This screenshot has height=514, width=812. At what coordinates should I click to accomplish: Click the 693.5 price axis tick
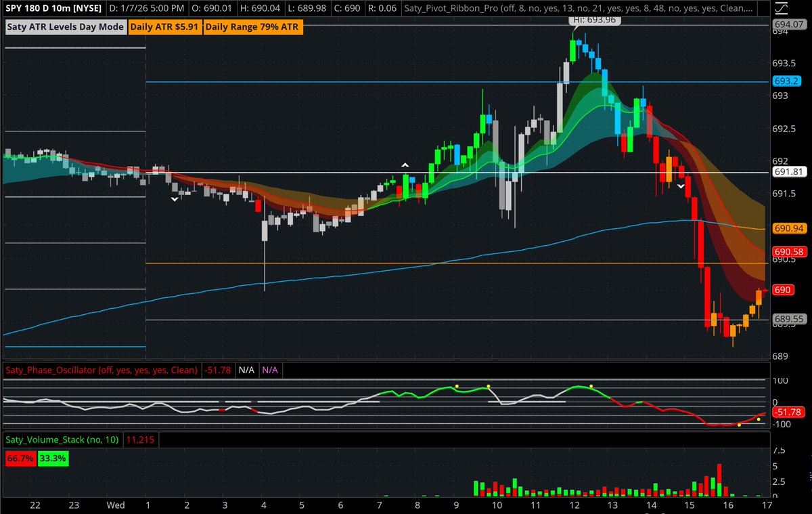784,63
